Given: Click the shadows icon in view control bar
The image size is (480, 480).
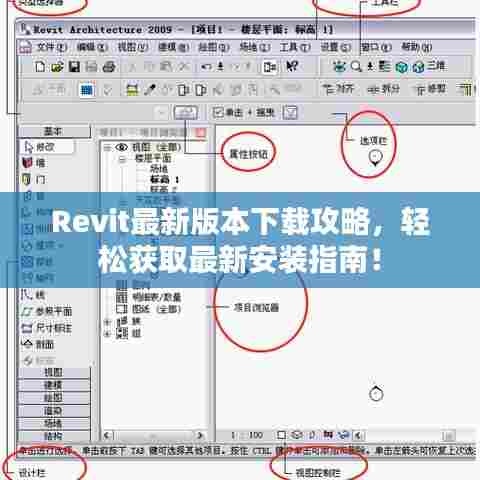Looking at the screenshot, I should (x=312, y=435).
